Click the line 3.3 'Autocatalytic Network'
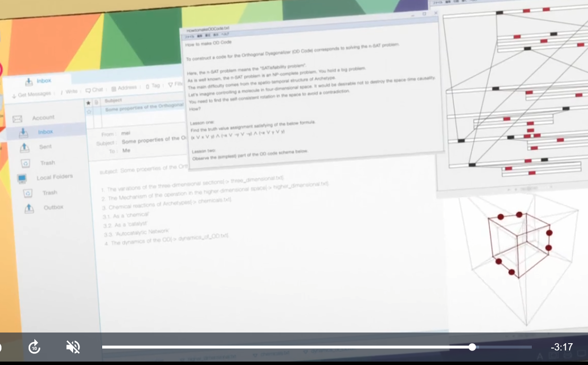Viewport: 588px width, 365px height. pyautogui.click(x=136, y=232)
